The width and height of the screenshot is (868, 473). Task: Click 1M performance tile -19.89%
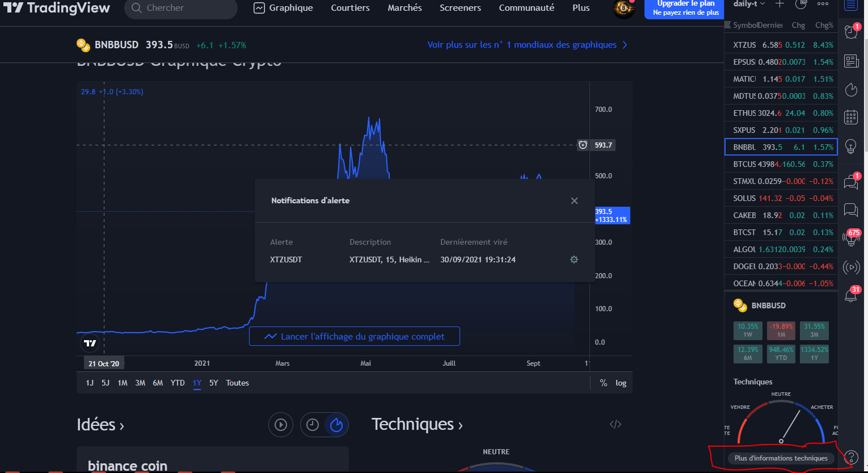pos(781,330)
